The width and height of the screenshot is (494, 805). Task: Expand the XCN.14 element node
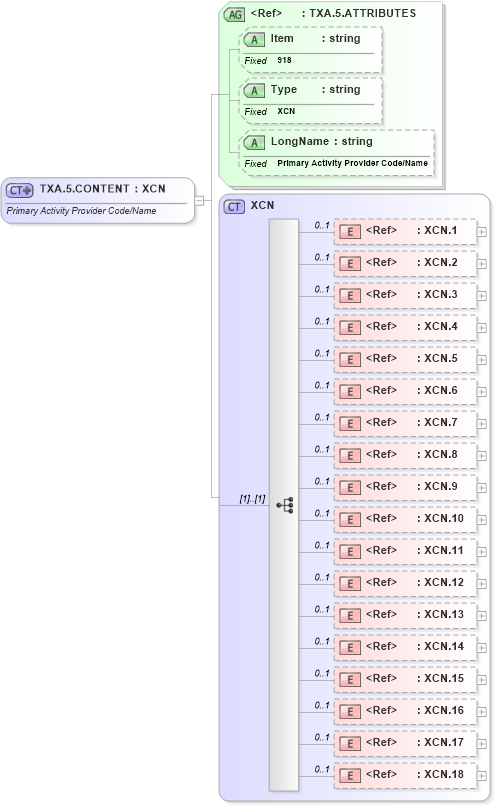481,648
